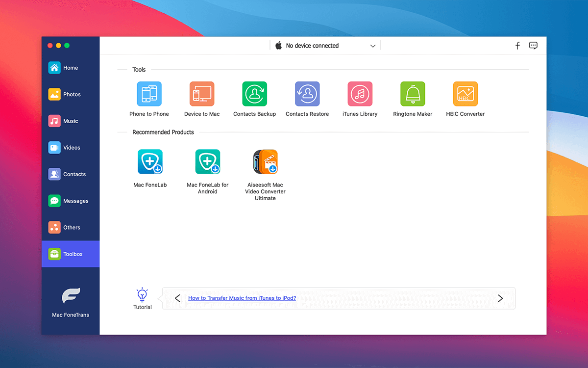The height and width of the screenshot is (368, 588).
Task: Open Videos section in sidebar
Action: [x=71, y=148]
